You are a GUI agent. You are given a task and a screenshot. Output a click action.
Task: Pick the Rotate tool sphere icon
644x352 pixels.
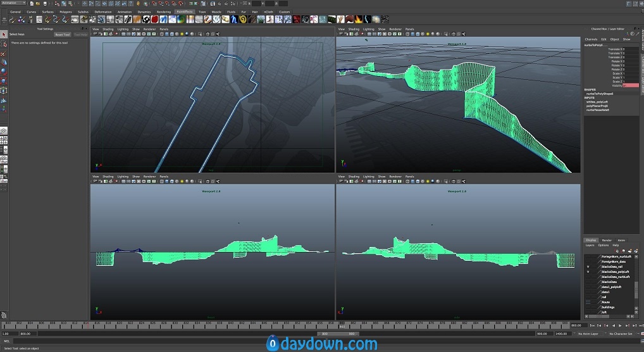click(4, 71)
